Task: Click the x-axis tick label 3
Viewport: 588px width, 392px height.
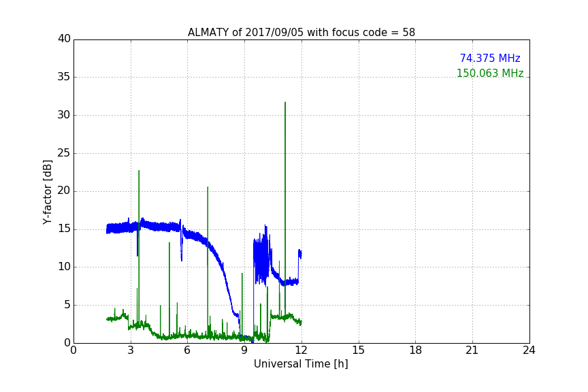Action: (131, 350)
